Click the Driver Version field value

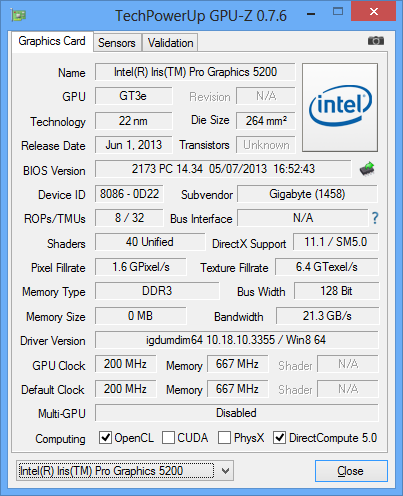(x=237, y=340)
